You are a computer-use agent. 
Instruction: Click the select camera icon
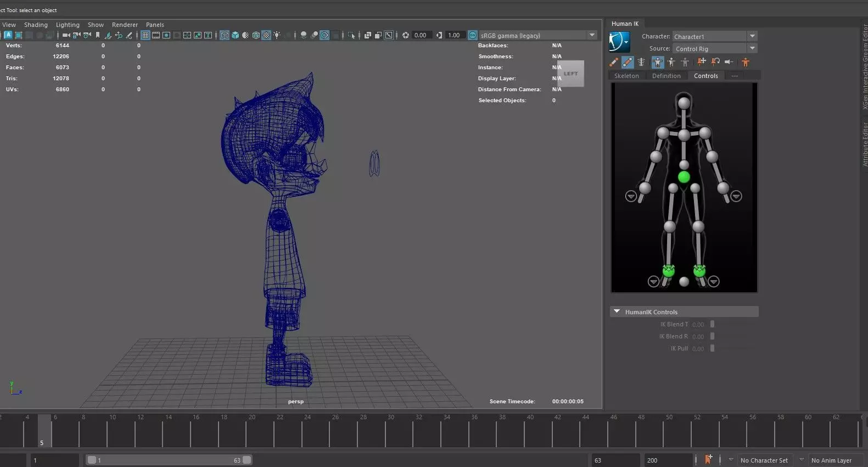66,35
